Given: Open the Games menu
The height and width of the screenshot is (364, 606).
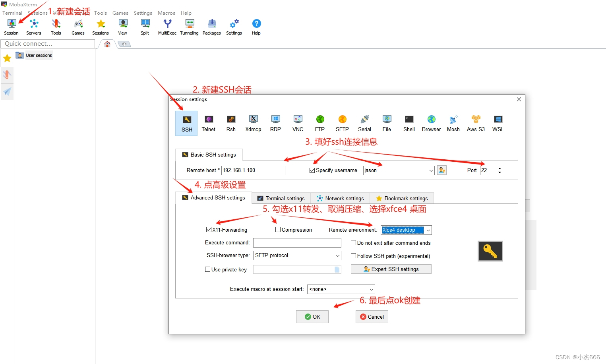Looking at the screenshot, I should pos(120,13).
